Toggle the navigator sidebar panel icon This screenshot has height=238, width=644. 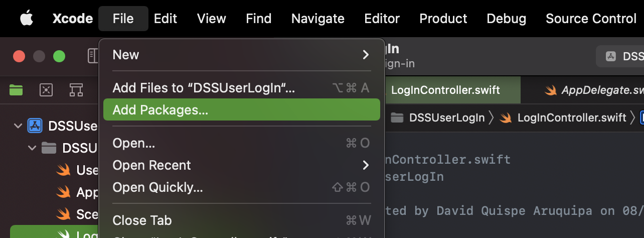[x=93, y=56]
